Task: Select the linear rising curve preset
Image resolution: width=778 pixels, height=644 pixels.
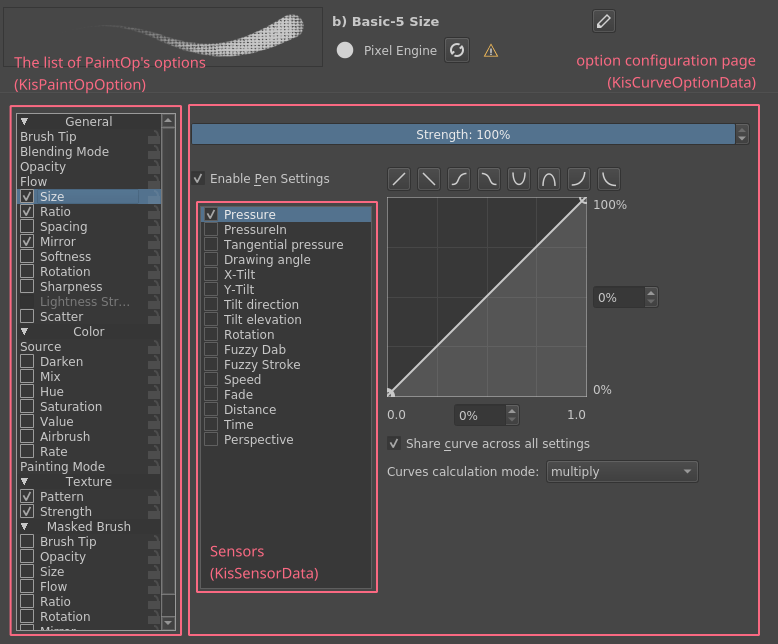Action: (399, 179)
